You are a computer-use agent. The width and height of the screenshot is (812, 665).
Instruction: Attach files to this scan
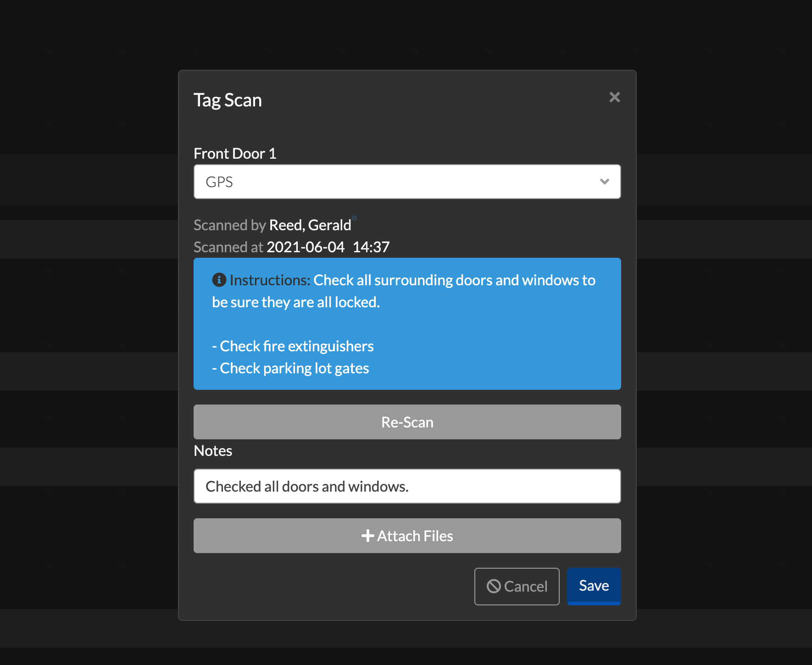point(407,535)
